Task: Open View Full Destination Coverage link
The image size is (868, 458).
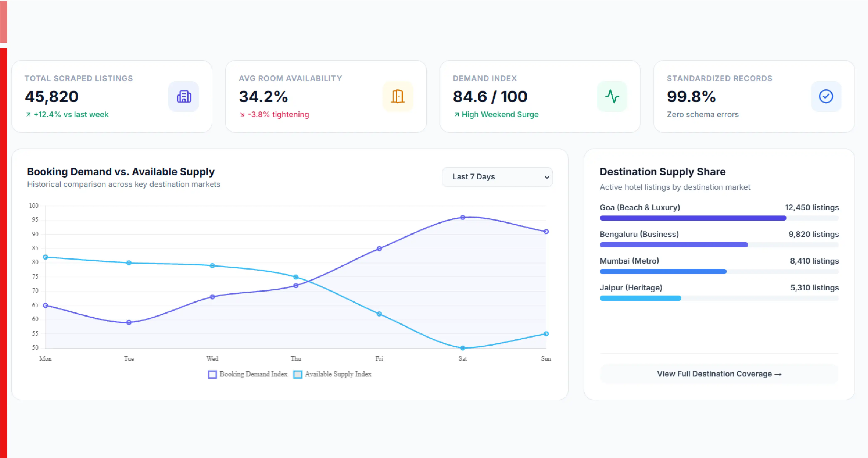Action: 719,374
